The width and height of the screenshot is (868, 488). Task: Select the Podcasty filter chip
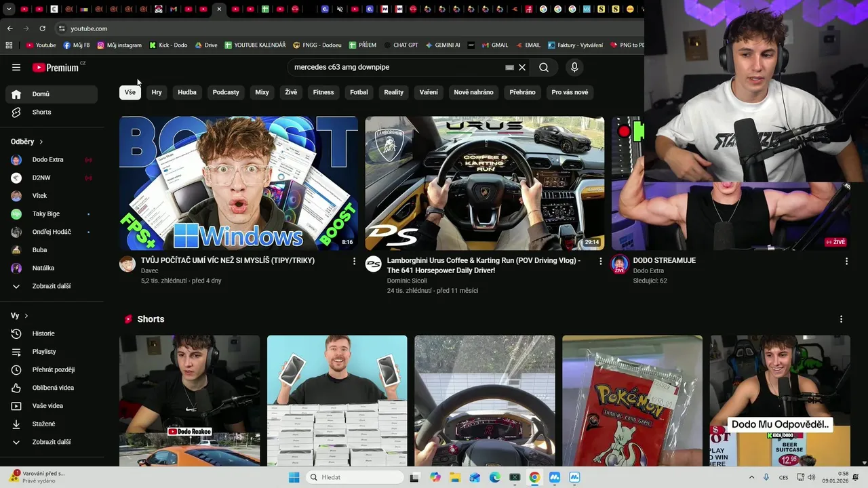tap(226, 92)
